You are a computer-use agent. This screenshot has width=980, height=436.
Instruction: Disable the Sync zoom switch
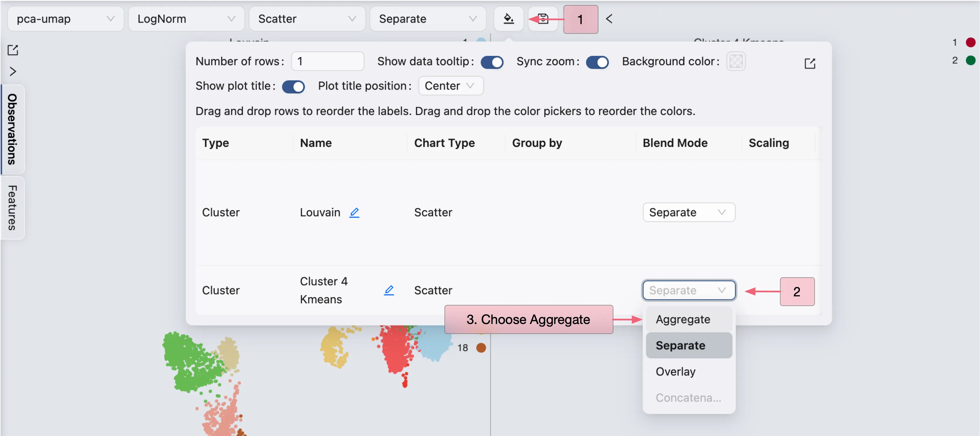coord(597,62)
